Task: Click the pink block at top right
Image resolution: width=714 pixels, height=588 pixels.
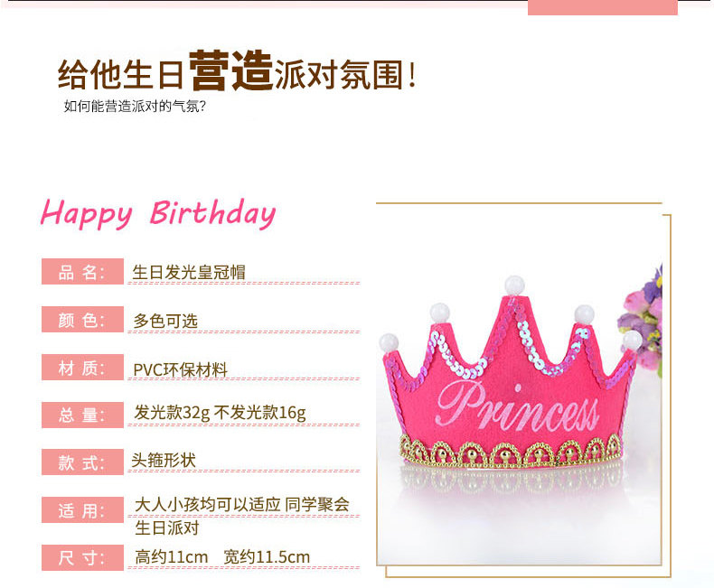Action: [603, 7]
